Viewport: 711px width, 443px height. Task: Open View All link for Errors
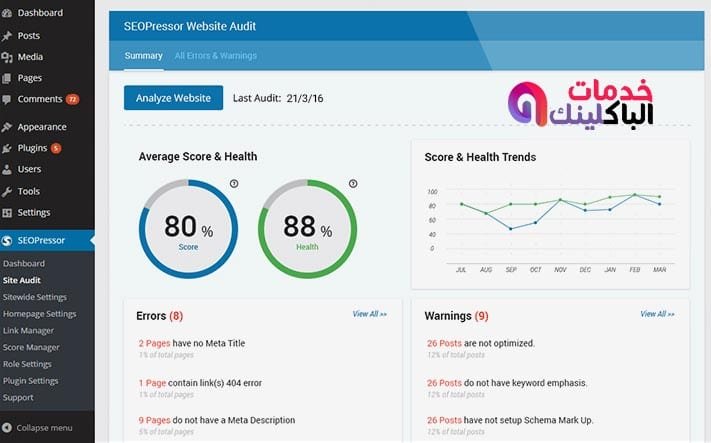click(369, 314)
